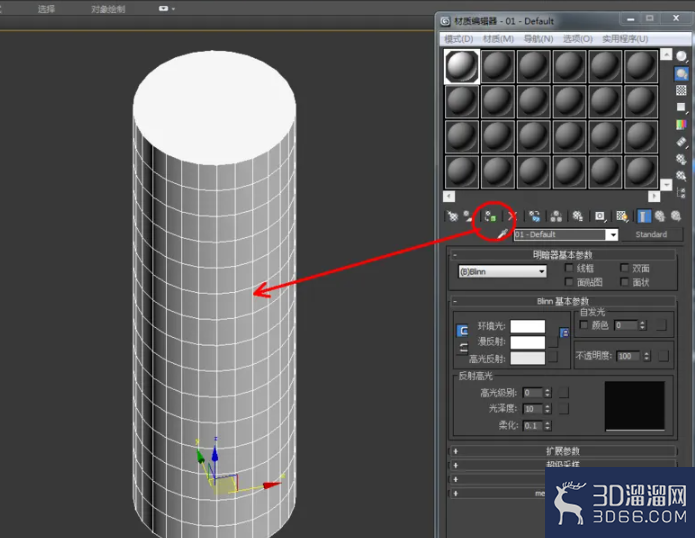
Task: Toggle the Backlight icon
Action: (681, 74)
